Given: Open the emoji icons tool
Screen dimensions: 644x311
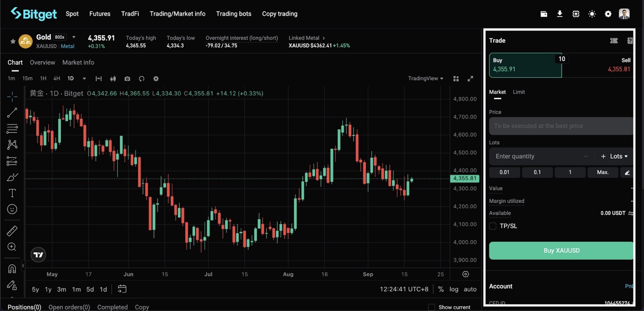Looking at the screenshot, I should pyautogui.click(x=12, y=209).
